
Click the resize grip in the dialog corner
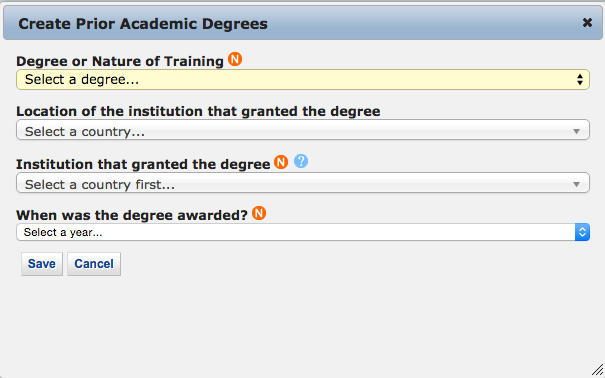(597, 370)
